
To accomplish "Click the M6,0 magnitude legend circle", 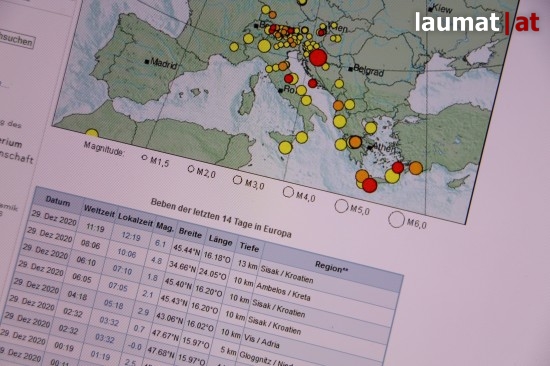I will (x=396, y=220).
